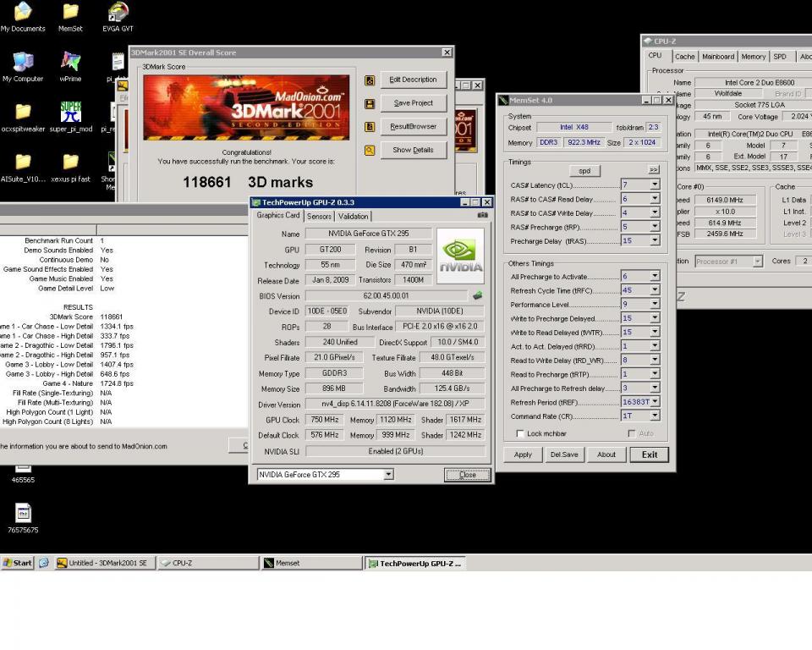Toggle the Auto checkbox in MemSet
The width and height of the screenshot is (812, 650).
click(631, 433)
